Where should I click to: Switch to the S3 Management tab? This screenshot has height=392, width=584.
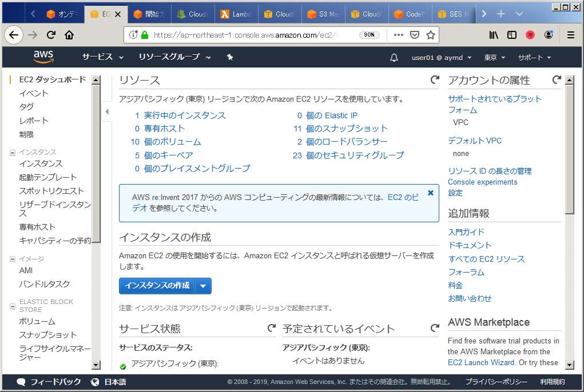pos(323,14)
